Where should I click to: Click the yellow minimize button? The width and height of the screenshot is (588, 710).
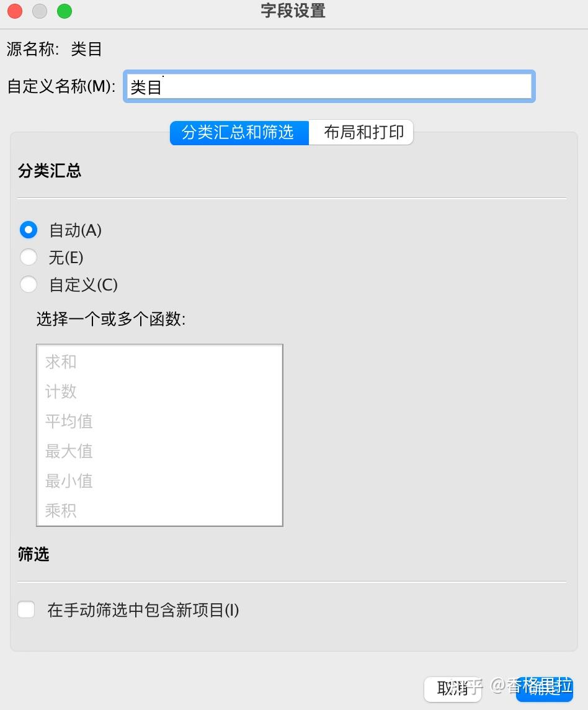39,11
